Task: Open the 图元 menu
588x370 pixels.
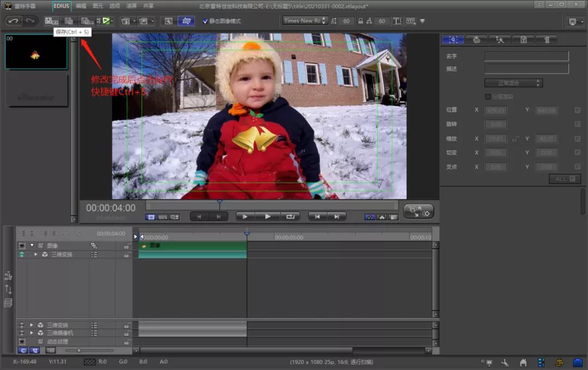Action: coord(98,6)
